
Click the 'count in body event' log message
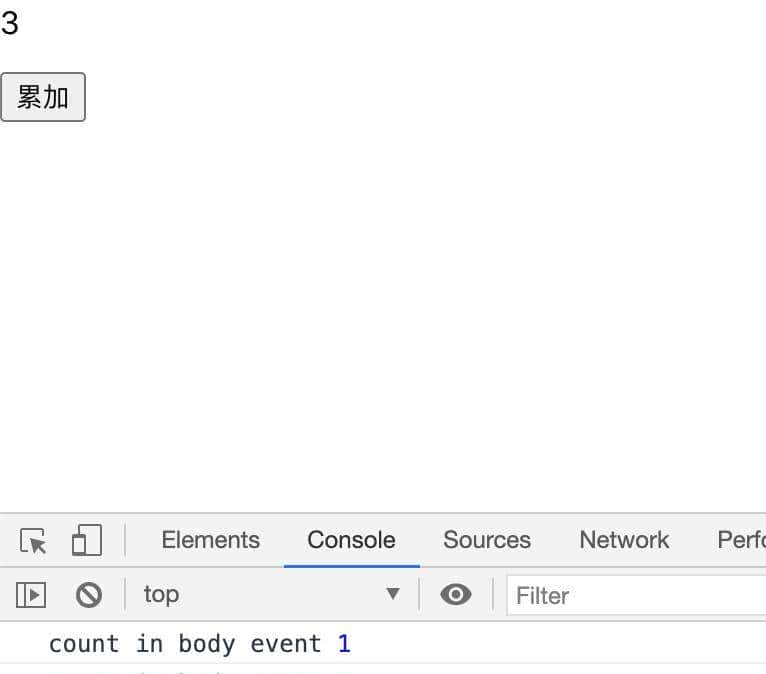tap(185, 644)
